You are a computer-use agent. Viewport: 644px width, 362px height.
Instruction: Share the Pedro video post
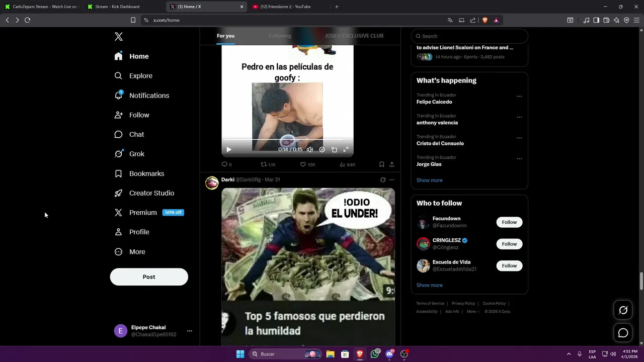(392, 164)
